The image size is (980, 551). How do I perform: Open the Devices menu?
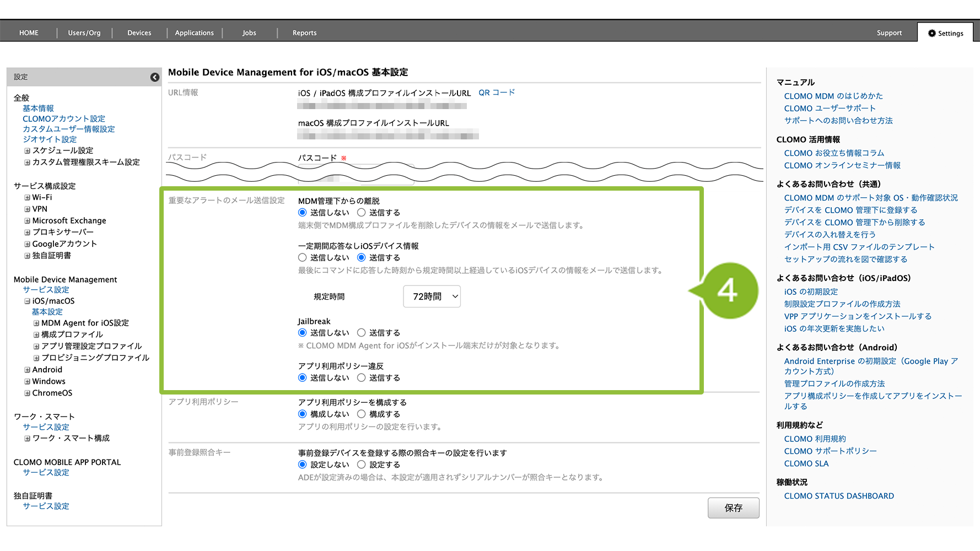139,33
